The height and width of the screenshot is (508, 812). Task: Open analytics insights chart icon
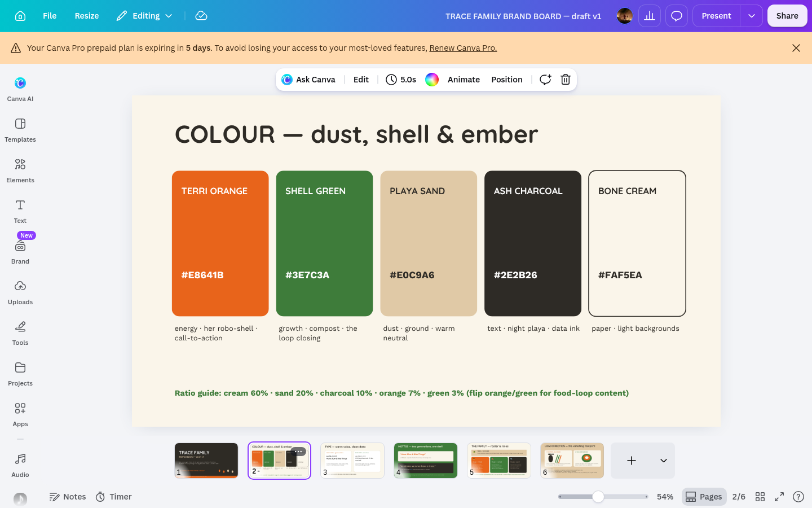coord(650,16)
